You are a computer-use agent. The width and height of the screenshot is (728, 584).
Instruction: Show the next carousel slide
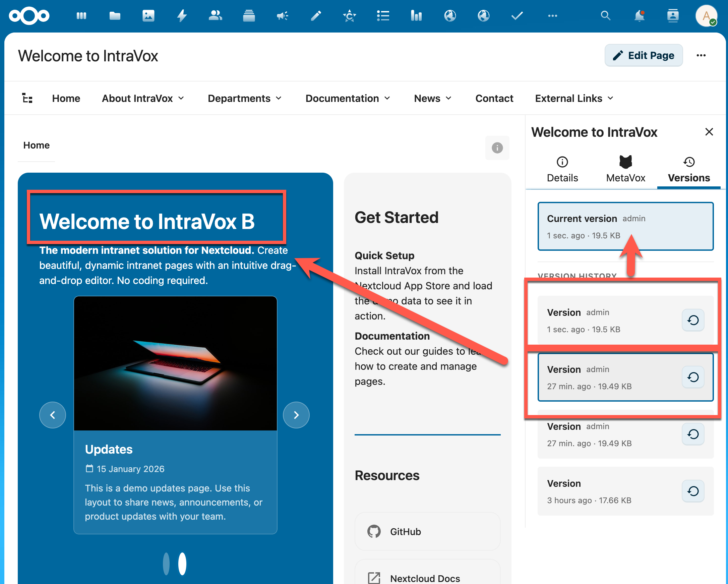point(296,415)
